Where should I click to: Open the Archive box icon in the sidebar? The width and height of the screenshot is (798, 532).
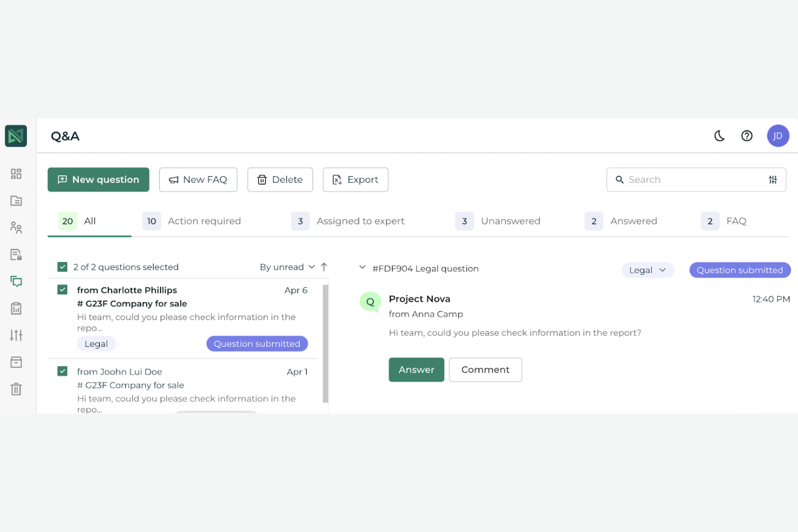coord(16,362)
